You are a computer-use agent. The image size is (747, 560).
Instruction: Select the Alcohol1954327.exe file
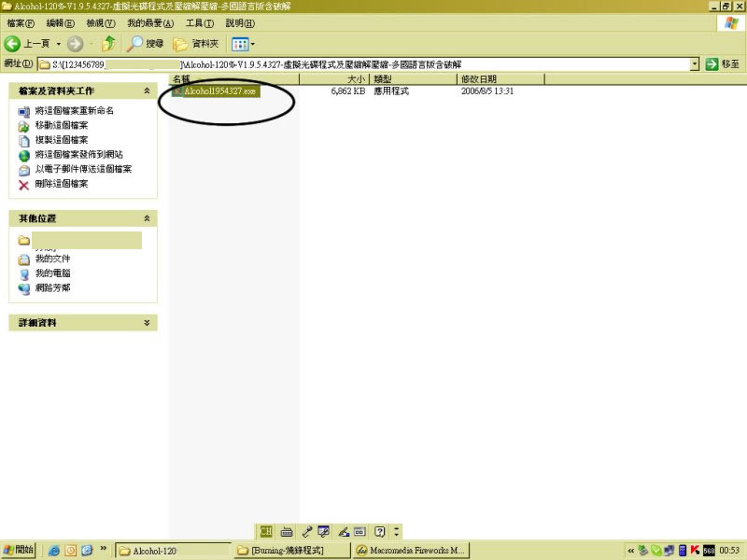point(216,91)
